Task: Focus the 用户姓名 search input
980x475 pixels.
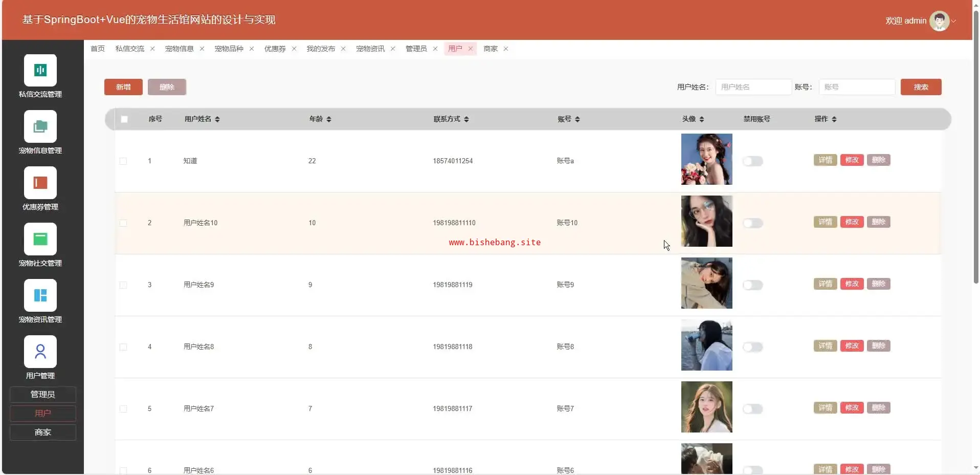Action: click(753, 87)
